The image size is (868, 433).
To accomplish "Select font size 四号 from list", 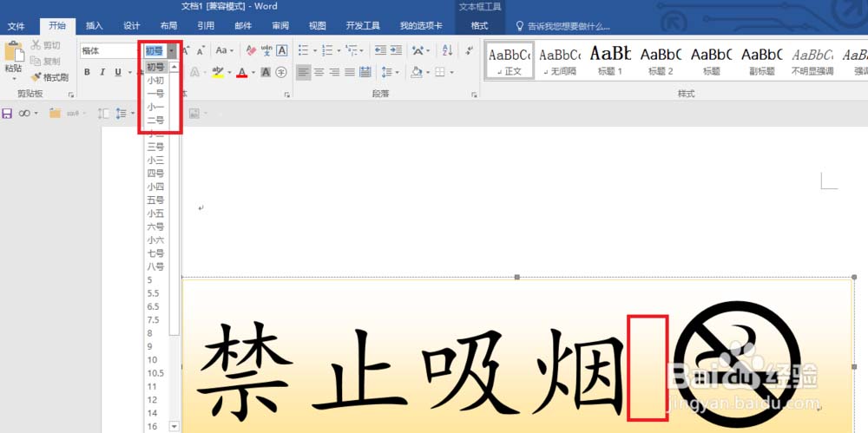I will point(156,174).
